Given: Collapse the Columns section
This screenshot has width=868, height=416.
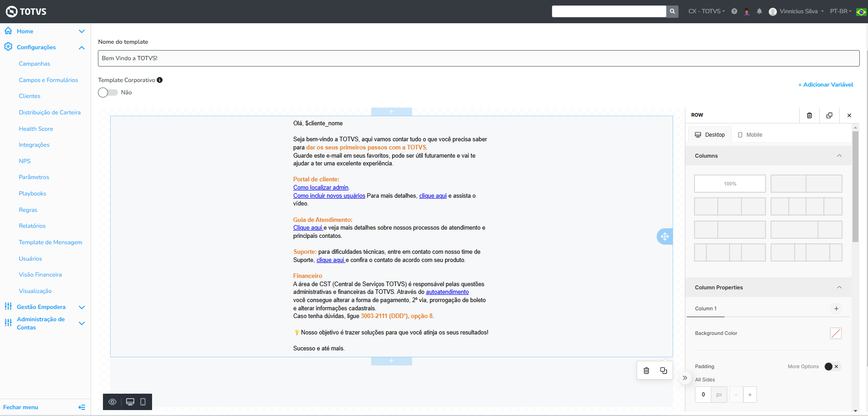Looking at the screenshot, I should coord(839,156).
